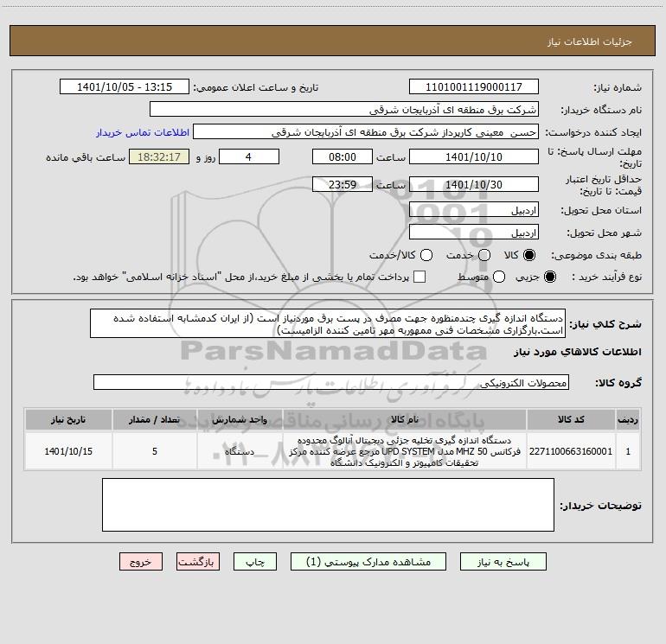
Task: Click the price validity date 1401/10/30 field
Action: coord(474,184)
